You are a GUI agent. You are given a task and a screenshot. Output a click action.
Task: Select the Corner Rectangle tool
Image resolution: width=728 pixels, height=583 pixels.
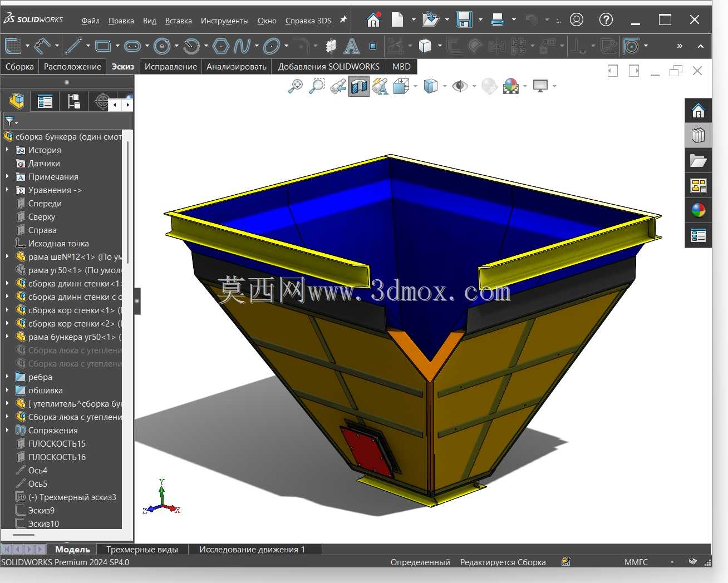pos(103,46)
